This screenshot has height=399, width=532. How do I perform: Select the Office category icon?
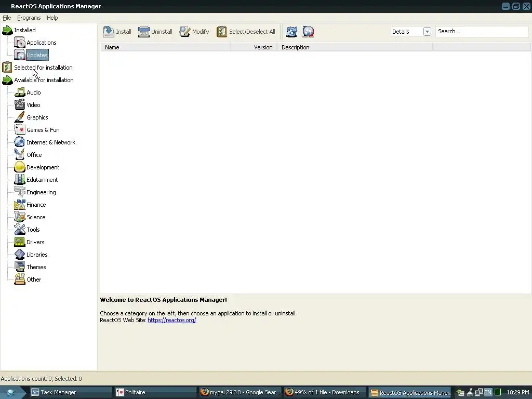pos(20,155)
